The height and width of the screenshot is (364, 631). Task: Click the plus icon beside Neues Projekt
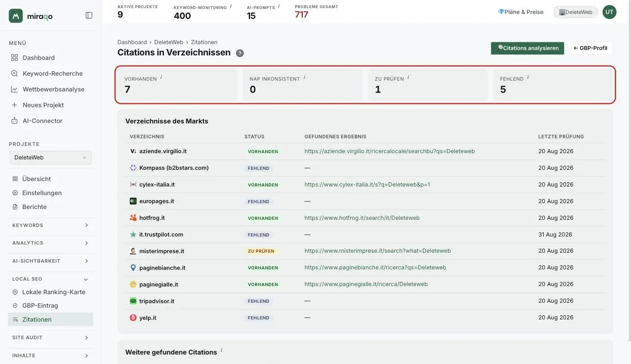click(x=14, y=105)
